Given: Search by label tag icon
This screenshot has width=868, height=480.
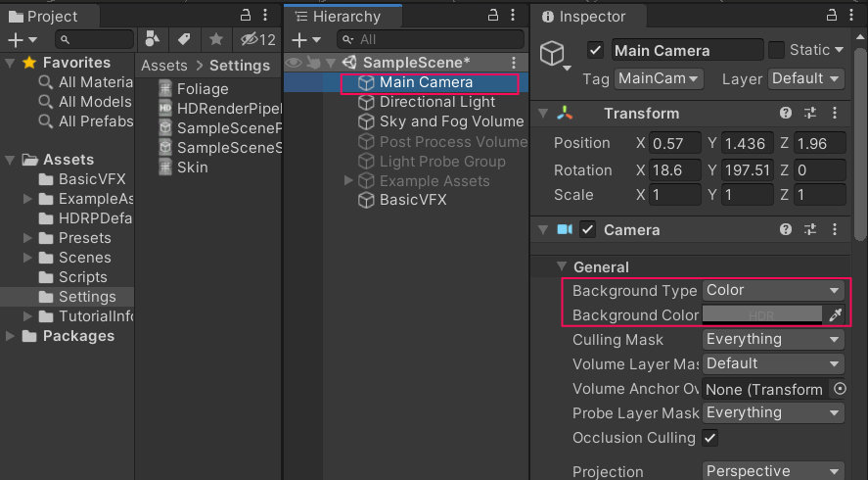Looking at the screenshot, I should pos(184,39).
